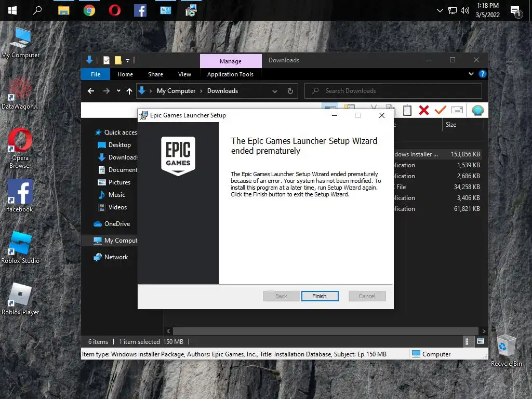Expand the Explorer ribbon chevron
The width and height of the screenshot is (532, 399).
[x=471, y=74]
